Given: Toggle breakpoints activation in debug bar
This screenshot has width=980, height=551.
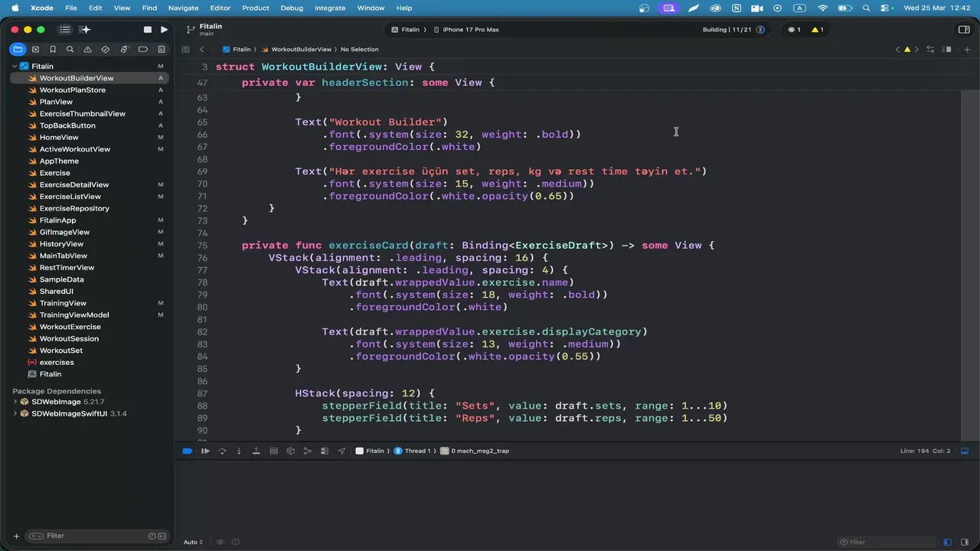Looking at the screenshot, I should coord(188,451).
